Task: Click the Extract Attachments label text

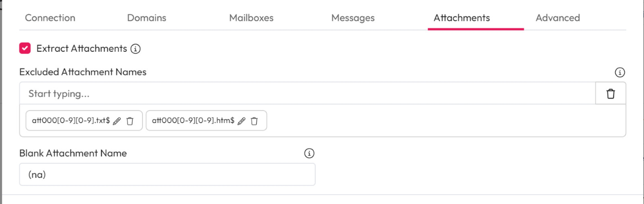Action: click(82, 49)
